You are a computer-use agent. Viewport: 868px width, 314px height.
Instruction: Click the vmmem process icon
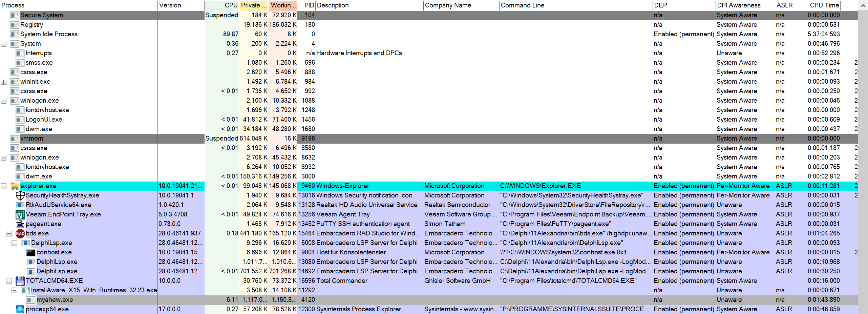coord(15,139)
